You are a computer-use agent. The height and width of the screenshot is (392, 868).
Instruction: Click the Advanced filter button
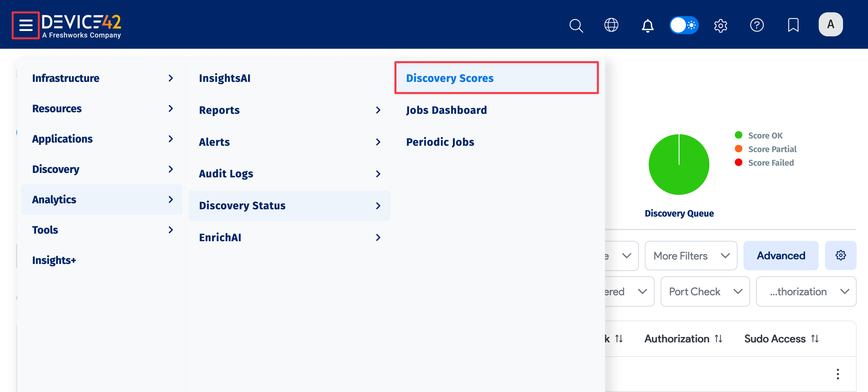click(x=781, y=255)
